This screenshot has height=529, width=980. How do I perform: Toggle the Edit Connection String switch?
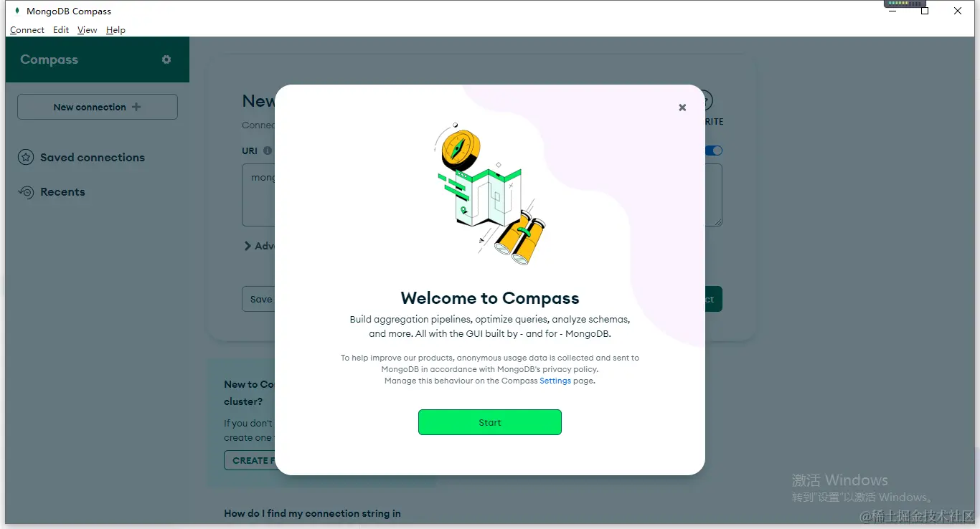click(714, 151)
